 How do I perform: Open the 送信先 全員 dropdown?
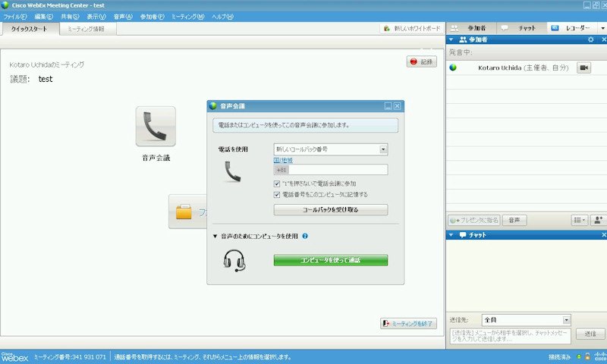[527, 320]
